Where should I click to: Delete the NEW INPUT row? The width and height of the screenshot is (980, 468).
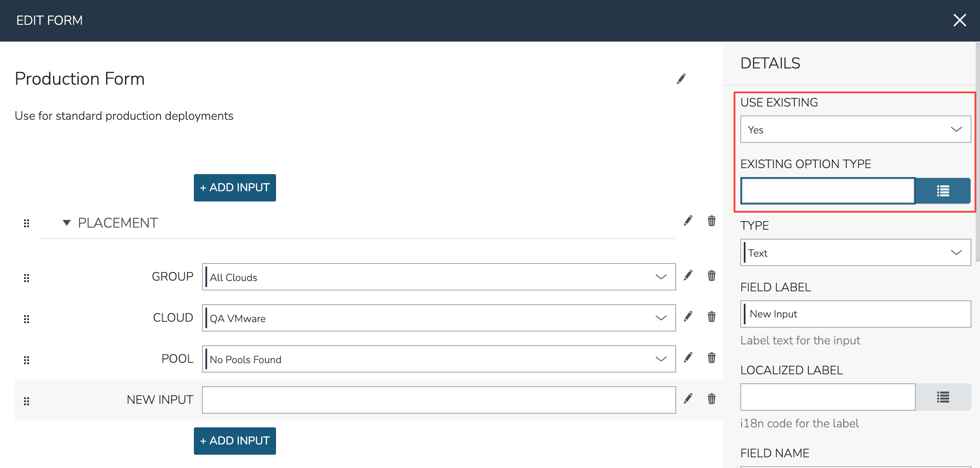(711, 399)
